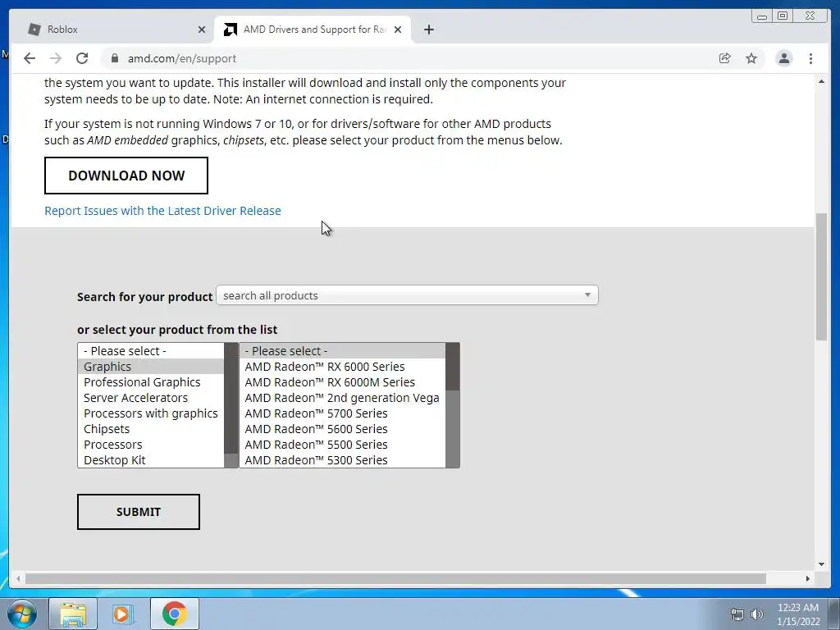Click the page scroll-down arrow
The width and height of the screenshot is (840, 630).
821,564
